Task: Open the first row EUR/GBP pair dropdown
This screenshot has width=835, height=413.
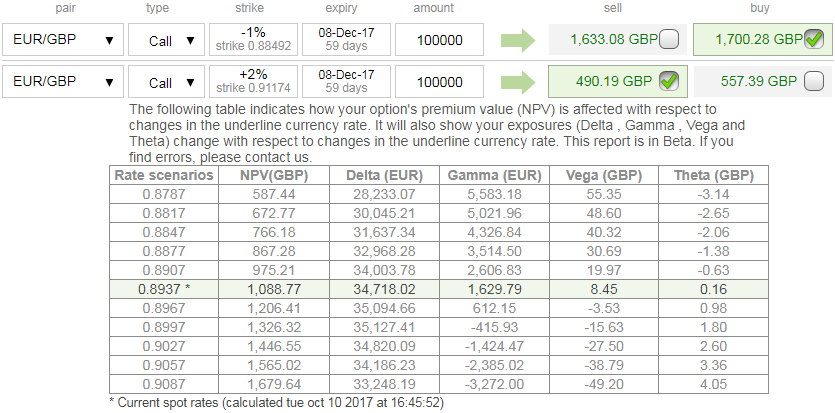Action: point(62,40)
